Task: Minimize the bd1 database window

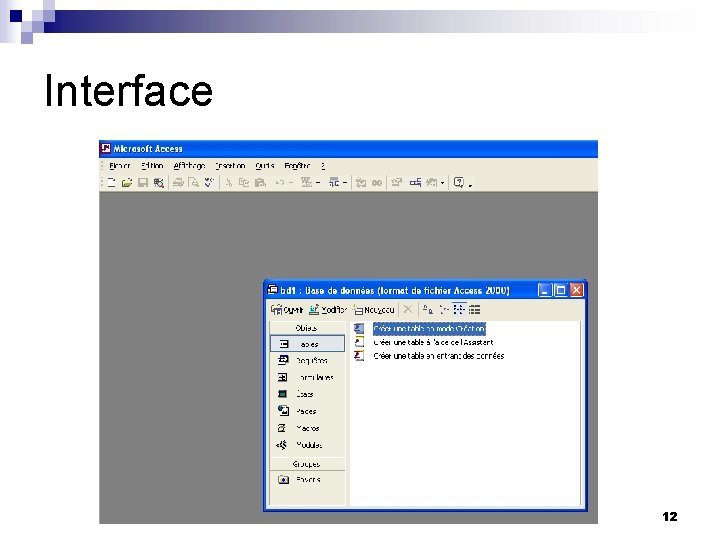Action: point(545,290)
